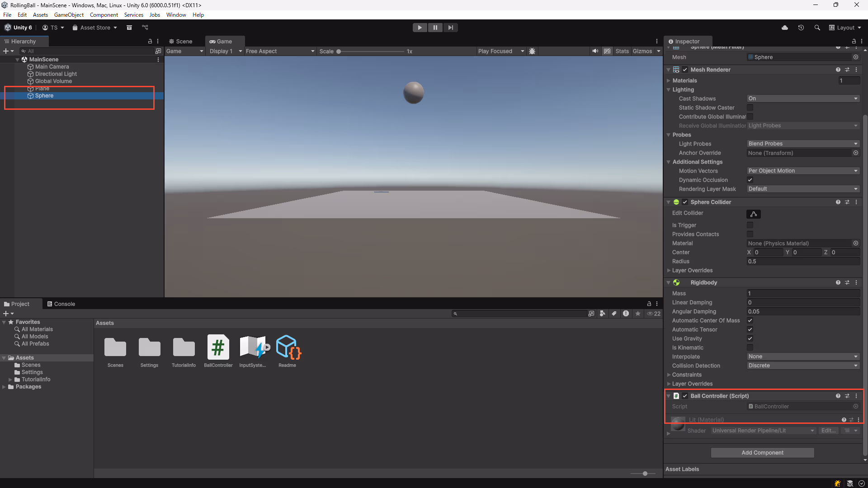Screen dimensions: 868x488
Task: Click the Pause button in the toolbar
Action: pyautogui.click(x=435, y=28)
